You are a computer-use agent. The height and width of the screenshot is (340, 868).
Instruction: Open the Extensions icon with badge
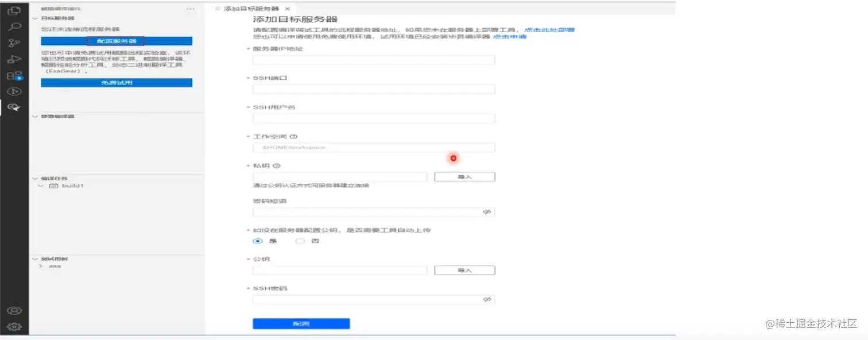14,75
